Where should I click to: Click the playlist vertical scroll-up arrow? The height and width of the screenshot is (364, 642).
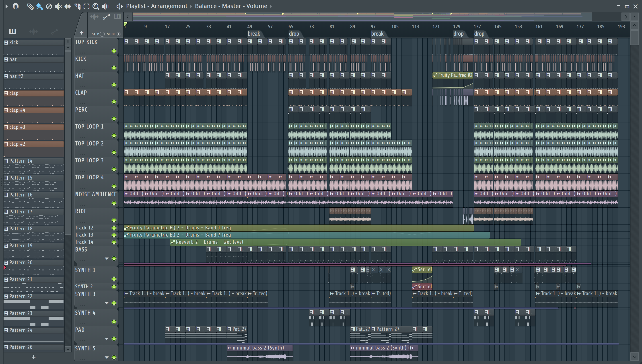(634, 25)
